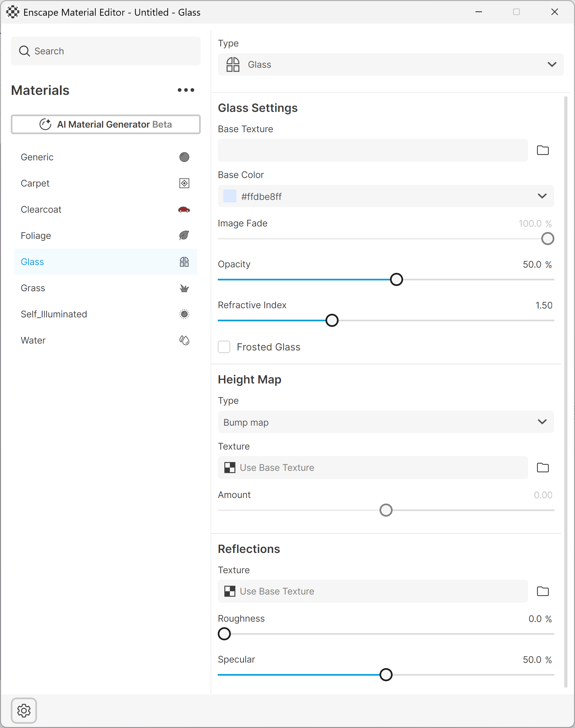Enable the Frosted Glass checkbox
Image resolution: width=575 pixels, height=728 pixels.
pos(224,347)
